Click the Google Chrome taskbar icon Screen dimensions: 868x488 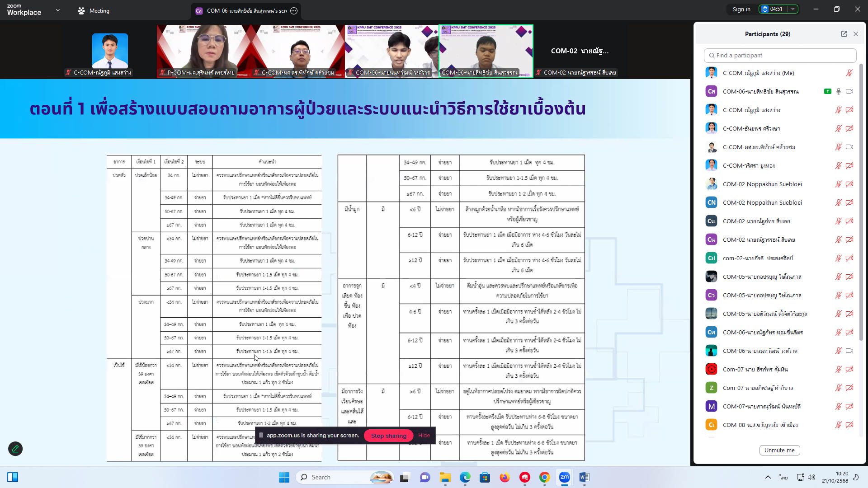544,477
